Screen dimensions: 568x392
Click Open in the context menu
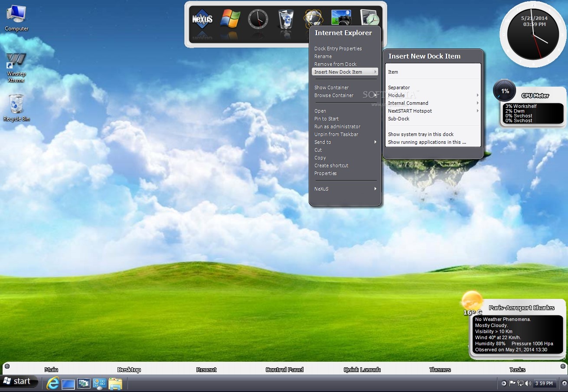[345, 111]
